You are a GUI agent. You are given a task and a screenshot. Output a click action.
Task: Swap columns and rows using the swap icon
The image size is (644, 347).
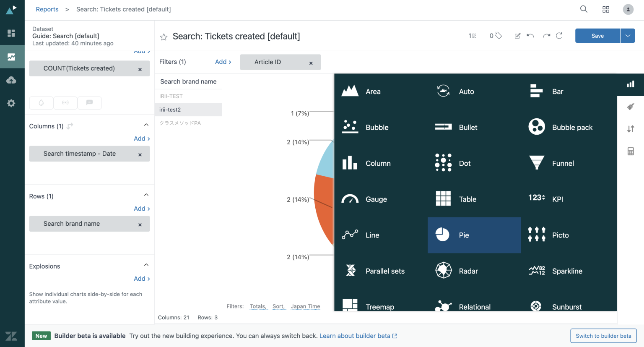click(x=70, y=126)
